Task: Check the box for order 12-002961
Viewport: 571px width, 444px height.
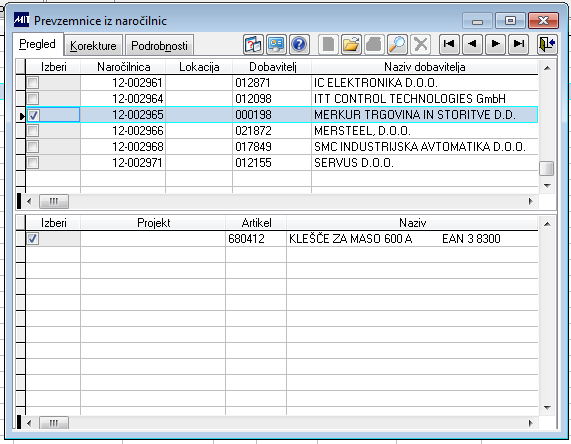Action: point(33,83)
